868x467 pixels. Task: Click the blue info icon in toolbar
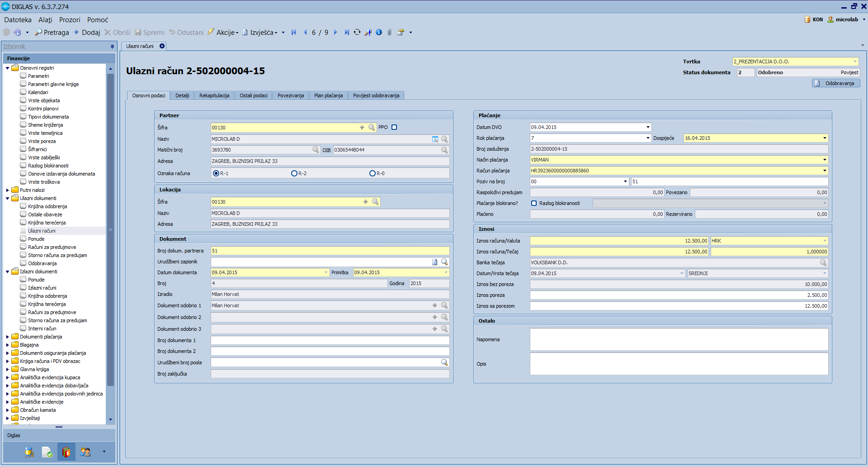click(379, 32)
